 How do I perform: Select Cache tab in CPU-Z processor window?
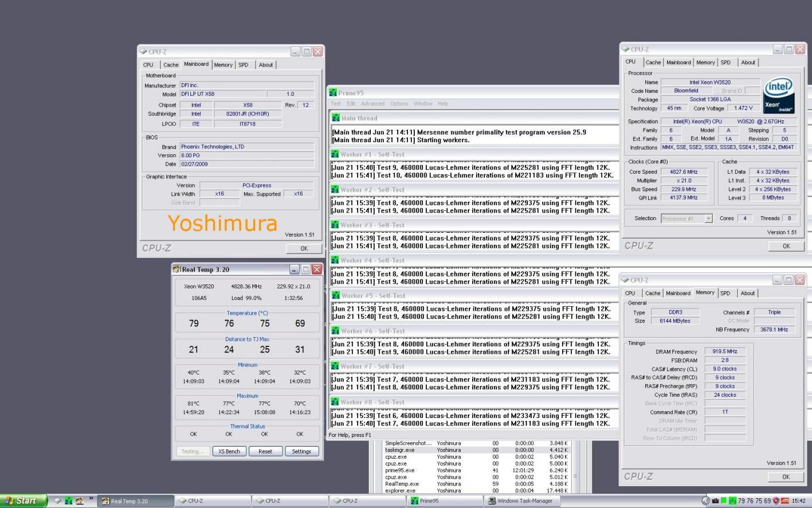653,62
